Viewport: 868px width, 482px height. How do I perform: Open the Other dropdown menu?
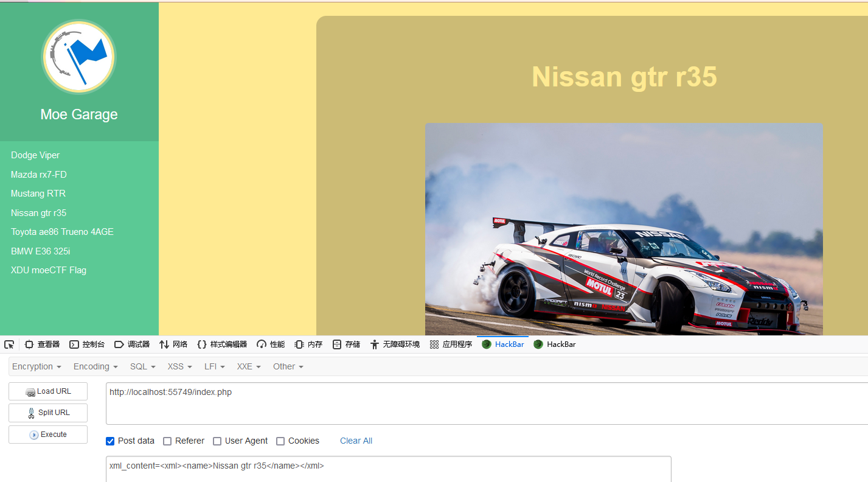point(288,366)
